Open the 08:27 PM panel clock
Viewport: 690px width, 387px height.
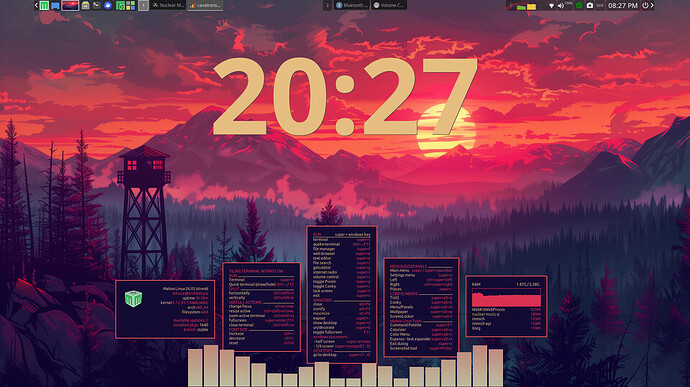pyautogui.click(x=623, y=5)
